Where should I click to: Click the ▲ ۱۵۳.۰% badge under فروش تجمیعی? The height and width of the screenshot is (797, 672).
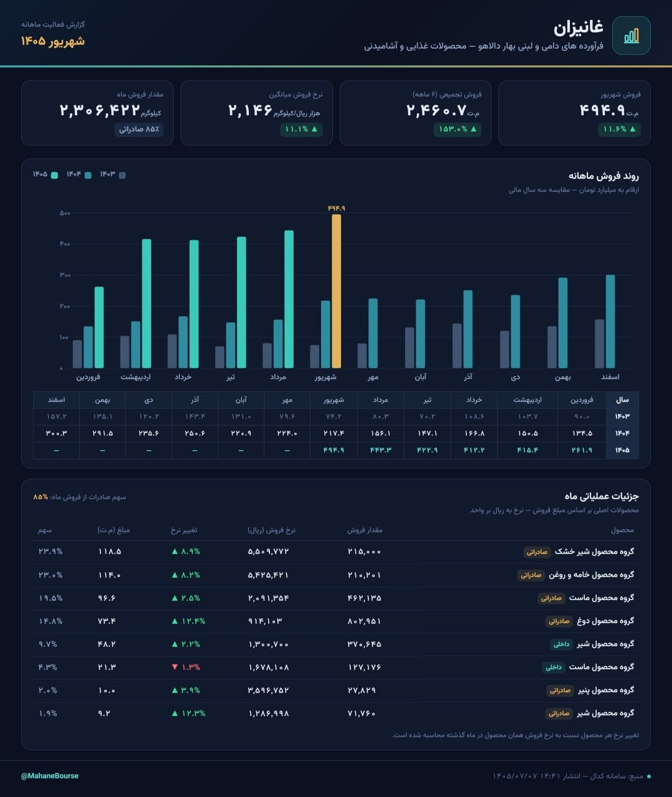[458, 130]
